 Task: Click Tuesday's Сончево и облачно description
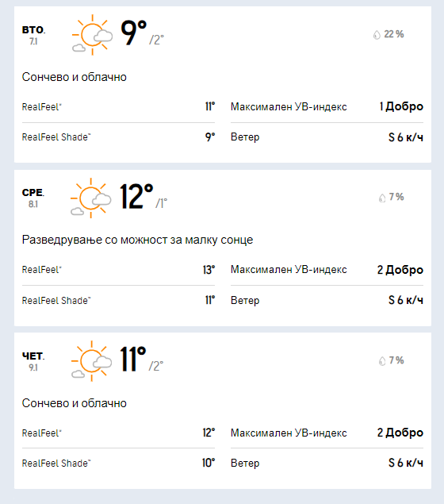click(75, 77)
